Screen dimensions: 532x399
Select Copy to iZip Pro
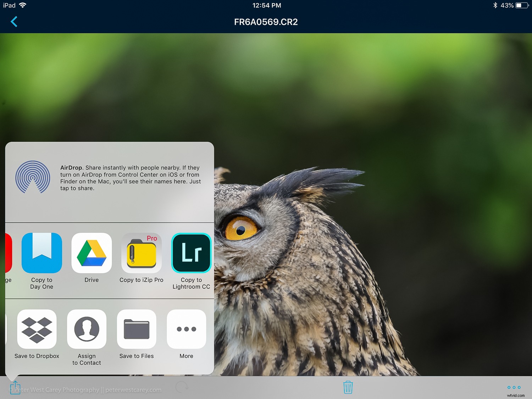tap(142, 253)
